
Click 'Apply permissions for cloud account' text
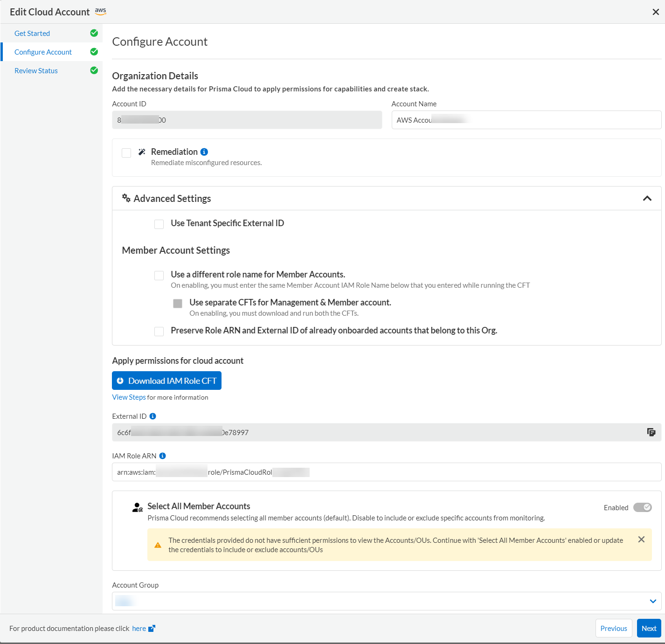tap(178, 361)
